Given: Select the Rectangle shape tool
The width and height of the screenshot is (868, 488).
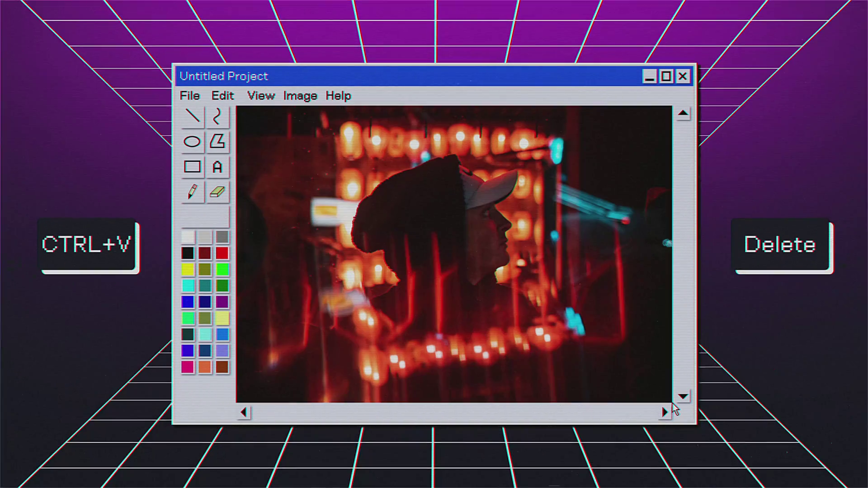Looking at the screenshot, I should (192, 167).
